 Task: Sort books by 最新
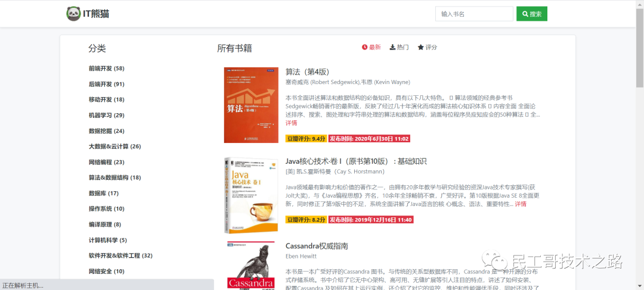pos(371,47)
